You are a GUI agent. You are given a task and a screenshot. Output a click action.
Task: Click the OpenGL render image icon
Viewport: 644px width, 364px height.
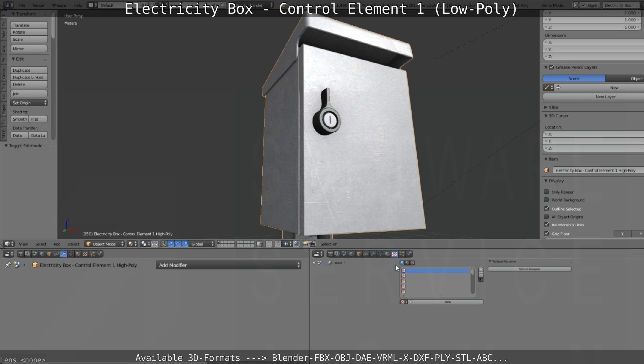(x=305, y=244)
